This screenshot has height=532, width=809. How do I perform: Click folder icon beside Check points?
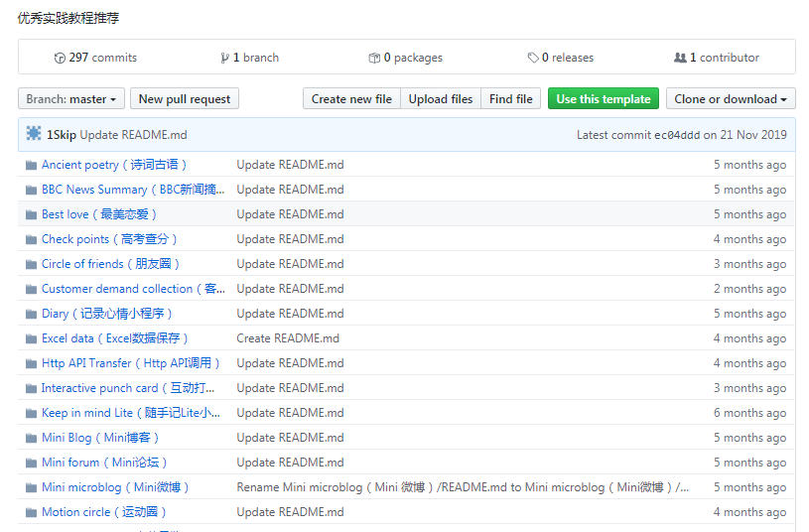(32, 239)
